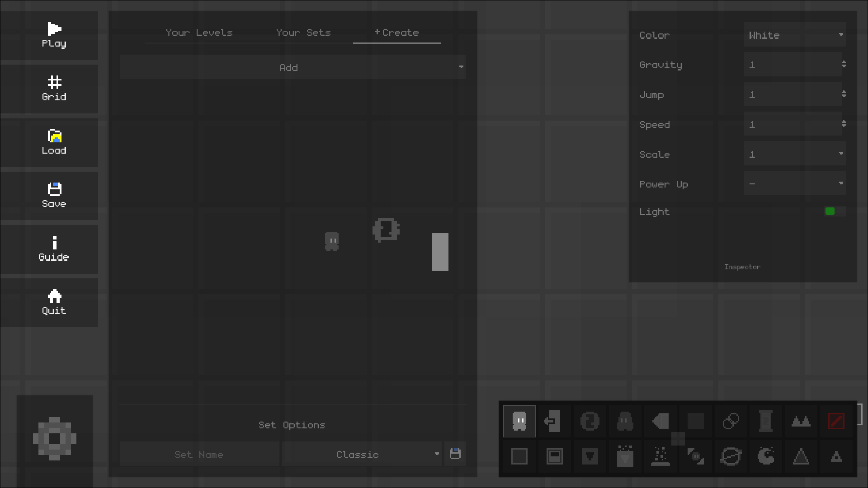Select the particle emitter bucket tile
The width and height of the screenshot is (868, 488).
click(625, 456)
